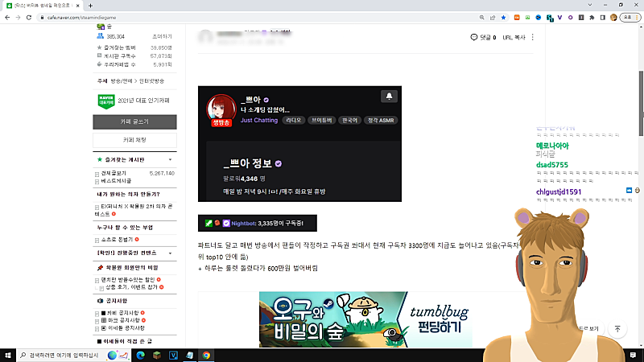Open the 누구나 할 수 있는 부업 section
Viewport: 644px width, 362px height.
[125, 228]
